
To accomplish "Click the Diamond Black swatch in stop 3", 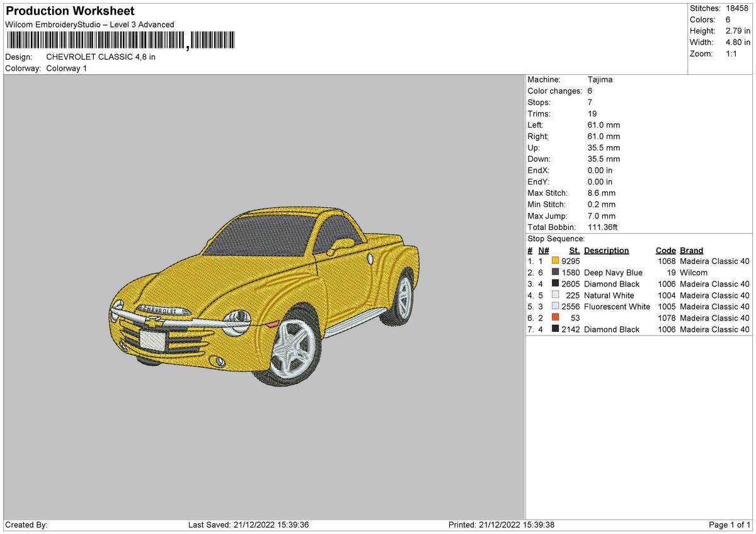I will 555,283.
